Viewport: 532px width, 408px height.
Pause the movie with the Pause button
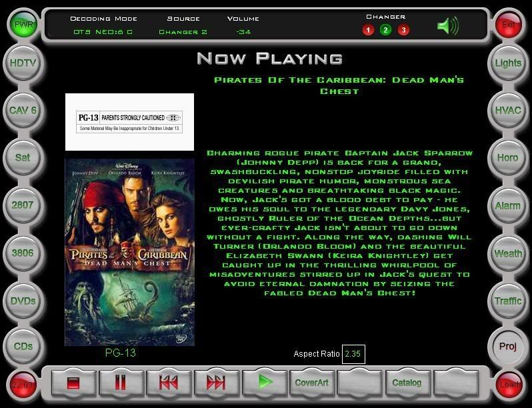121,383
